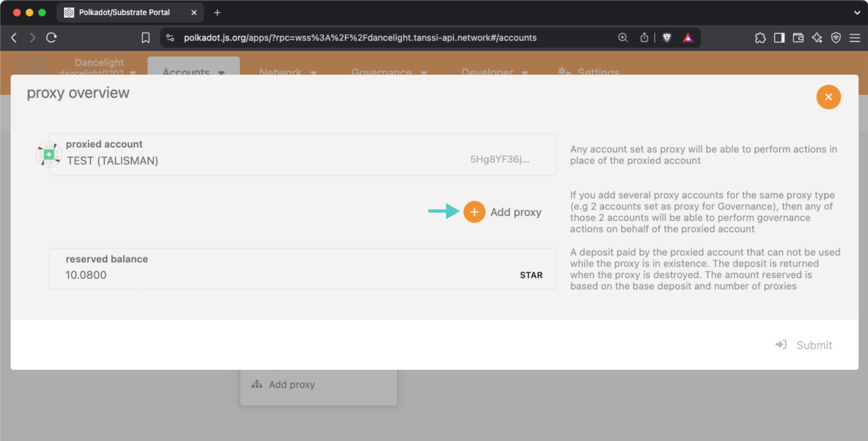Select the Polkadot/Substrate Portal tab
Image resolution: width=868 pixels, height=441 pixels.
(130, 13)
